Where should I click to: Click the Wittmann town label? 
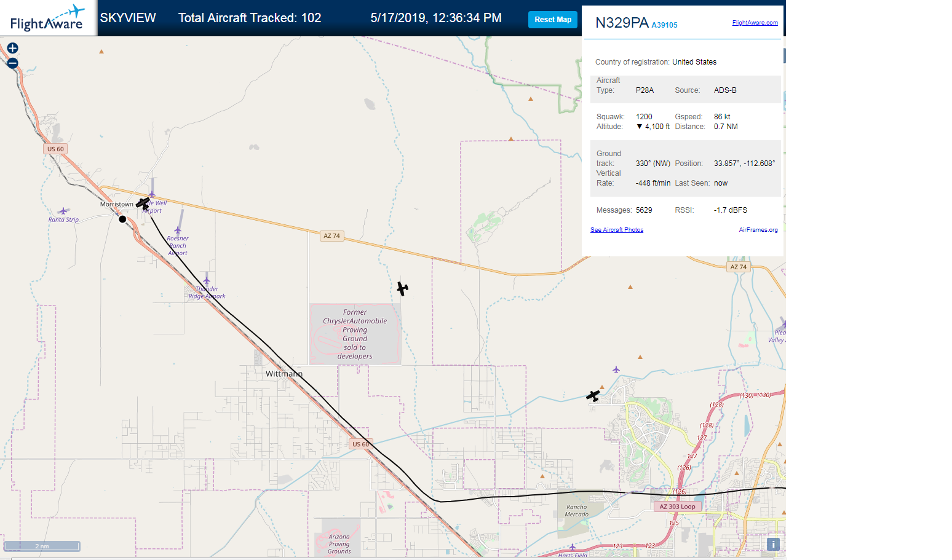coord(284,374)
